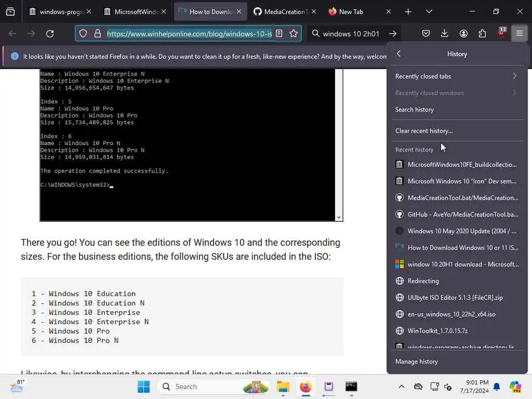Open the Copilot icon in taskbar
Viewport: 532px width, 399px height.
tap(515, 387)
